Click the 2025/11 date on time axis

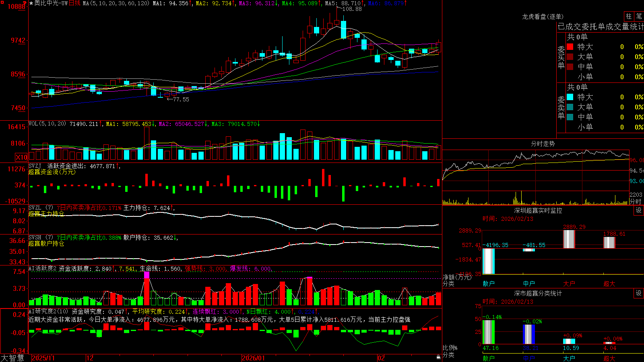43,358
